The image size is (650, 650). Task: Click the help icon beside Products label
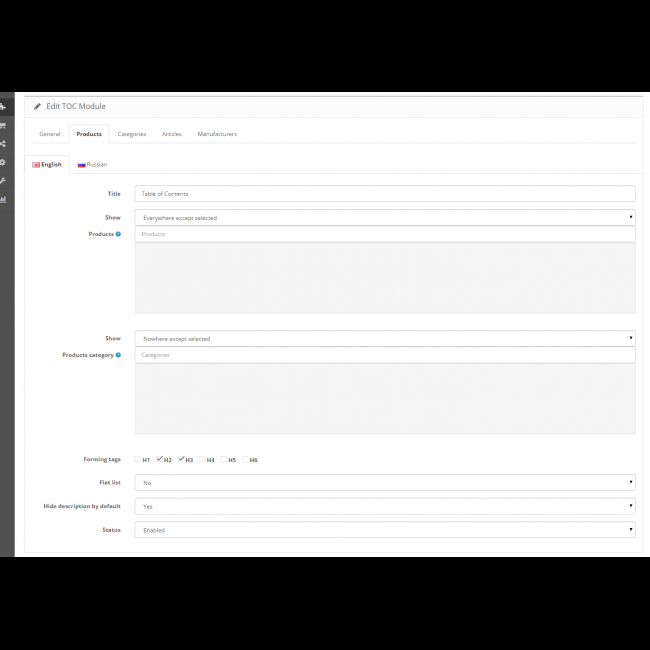pos(118,234)
